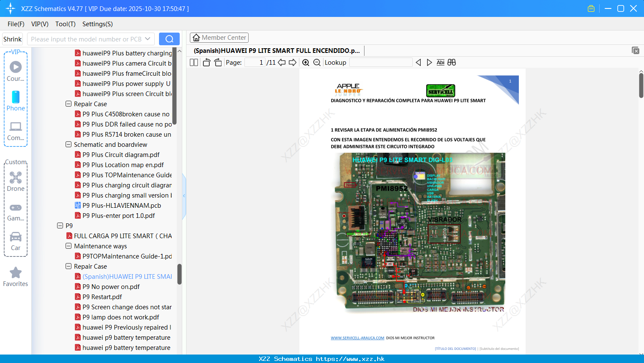Open P9 Plus-HL1AVIENNAM.pcb file
Viewport: 644px width, 363px height.
point(122,205)
